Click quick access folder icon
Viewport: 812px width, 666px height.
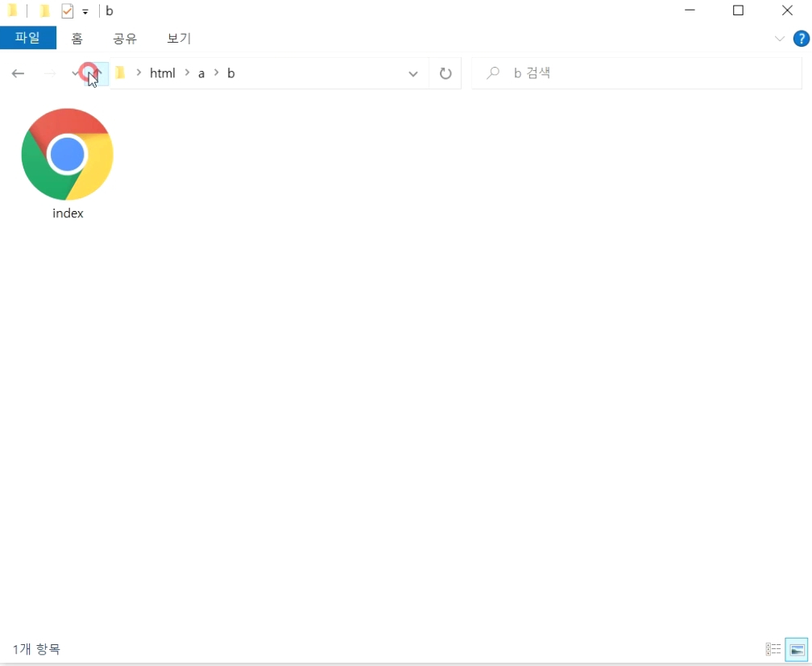[x=44, y=10]
